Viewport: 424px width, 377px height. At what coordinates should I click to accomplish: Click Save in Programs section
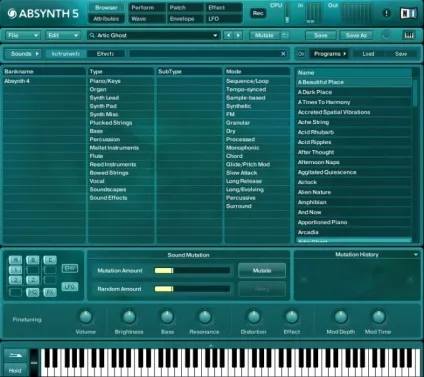click(401, 54)
